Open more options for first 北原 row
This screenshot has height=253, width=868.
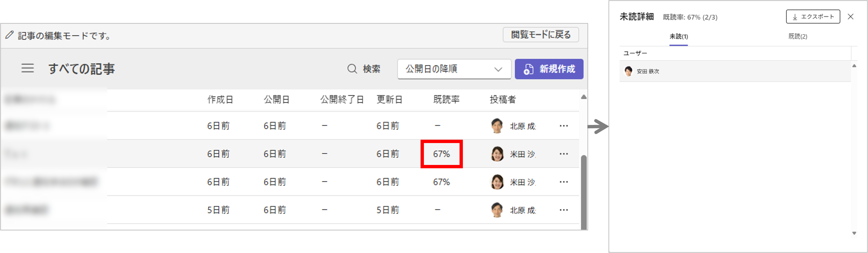tap(564, 126)
